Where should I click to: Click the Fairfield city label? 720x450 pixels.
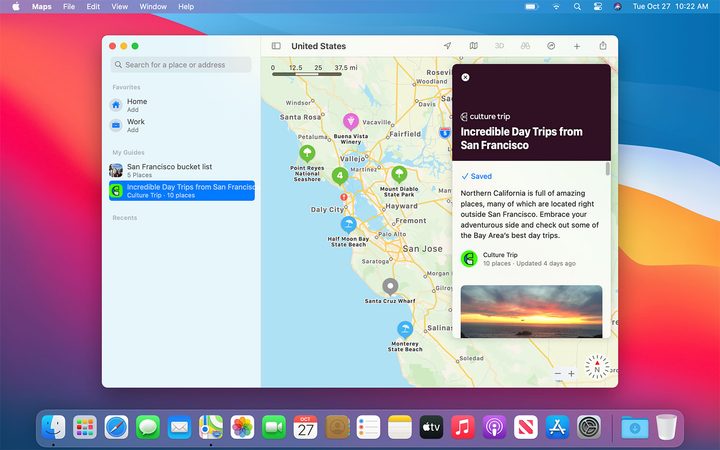[405, 134]
